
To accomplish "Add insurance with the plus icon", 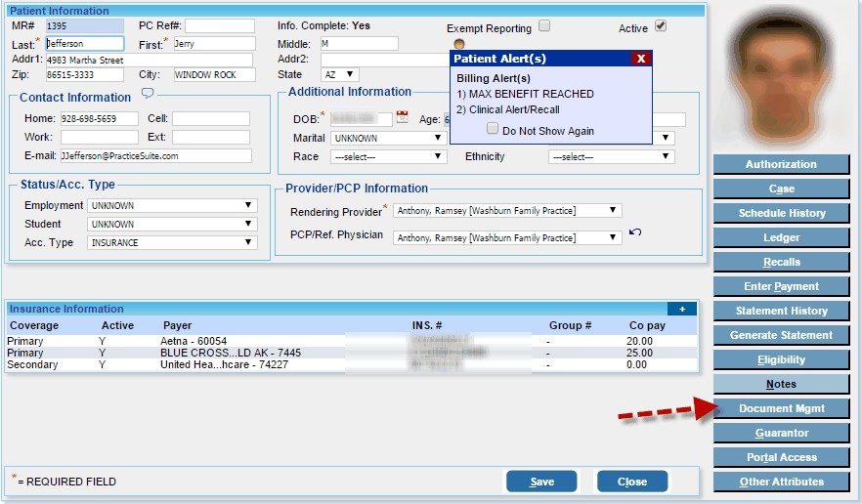I will coord(681,309).
